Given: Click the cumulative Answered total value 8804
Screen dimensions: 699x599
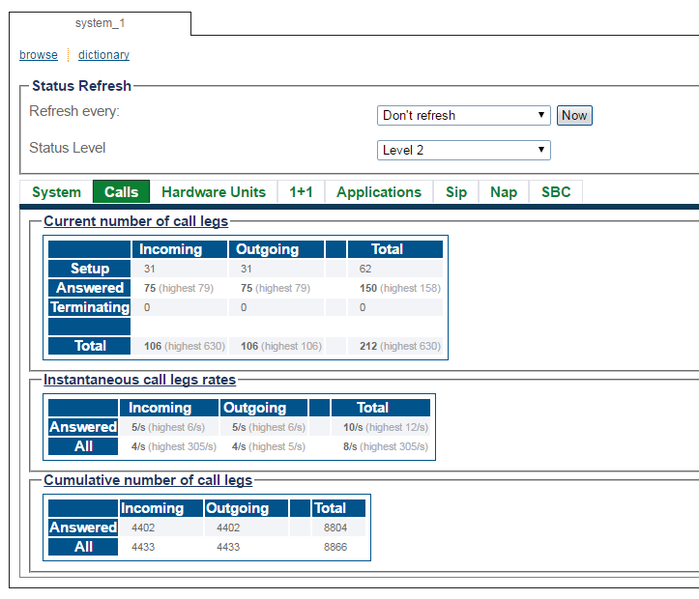Looking at the screenshot, I should (x=335, y=528).
